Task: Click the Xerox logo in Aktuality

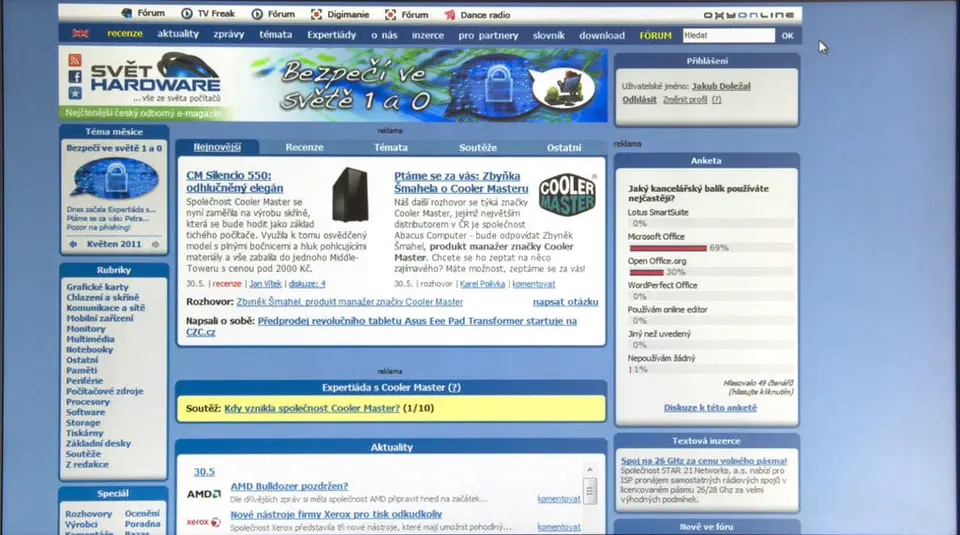Action: 203,522
